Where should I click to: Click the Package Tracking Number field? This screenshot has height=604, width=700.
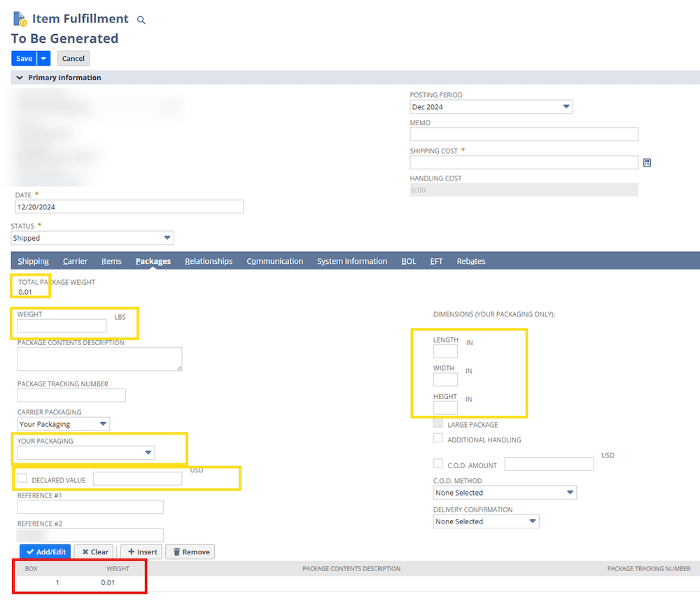71,395
